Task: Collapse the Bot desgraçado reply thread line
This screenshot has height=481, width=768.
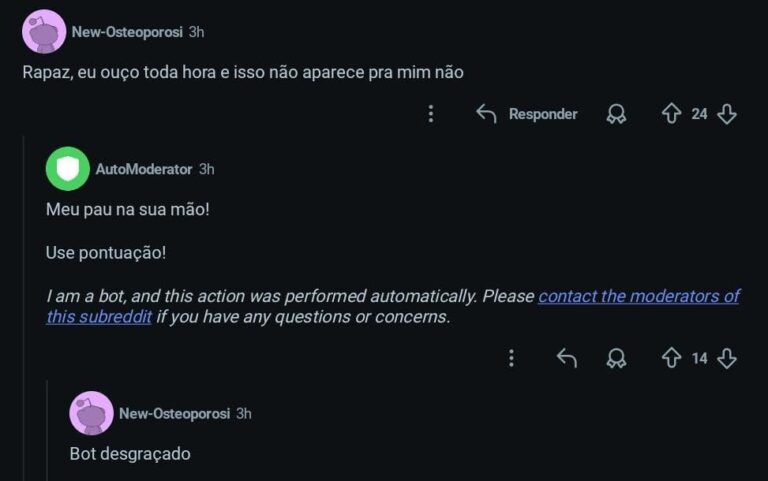Action: coord(47,430)
